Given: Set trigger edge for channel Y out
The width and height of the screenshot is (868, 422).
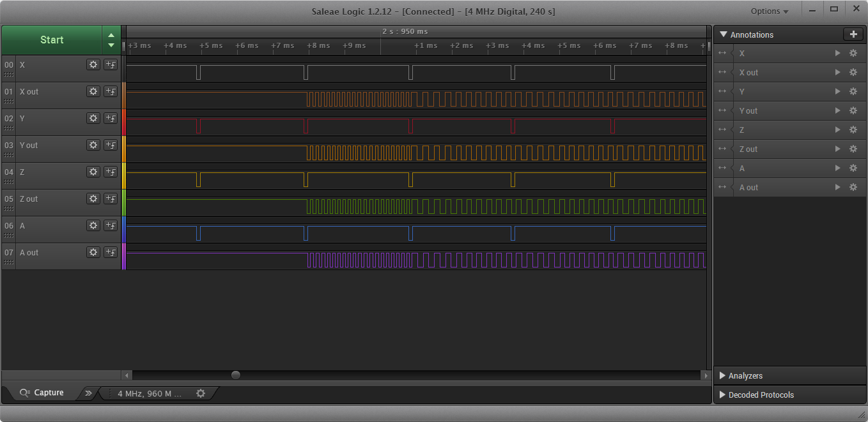Looking at the screenshot, I should pos(111,145).
